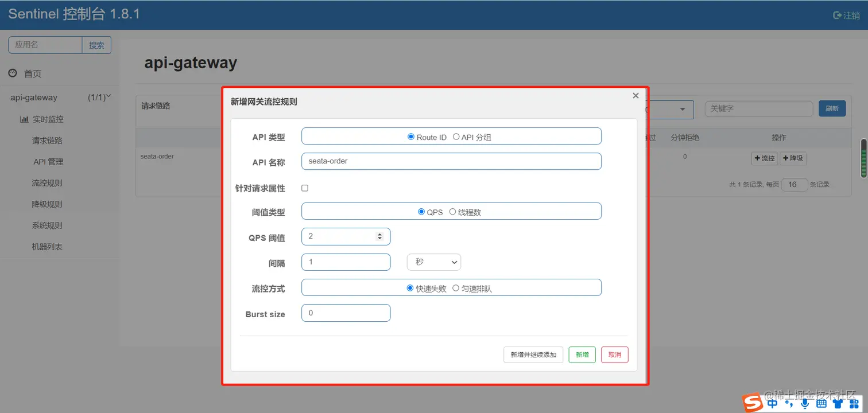
Task: Click the 注销 logout icon in header
Action: point(837,15)
